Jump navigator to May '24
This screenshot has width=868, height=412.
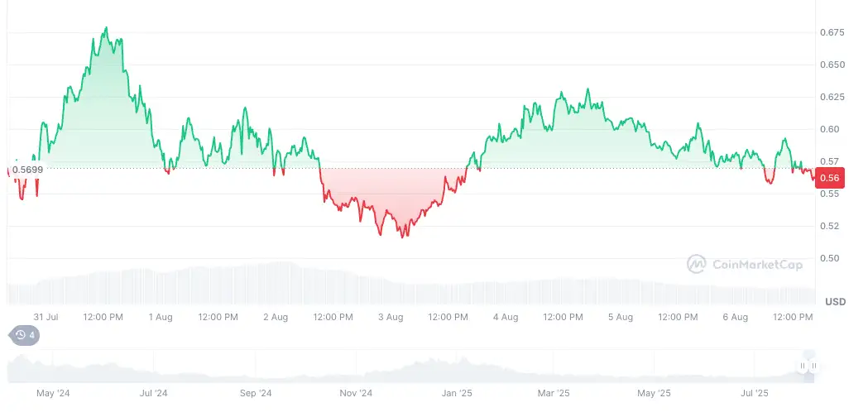pos(52,393)
